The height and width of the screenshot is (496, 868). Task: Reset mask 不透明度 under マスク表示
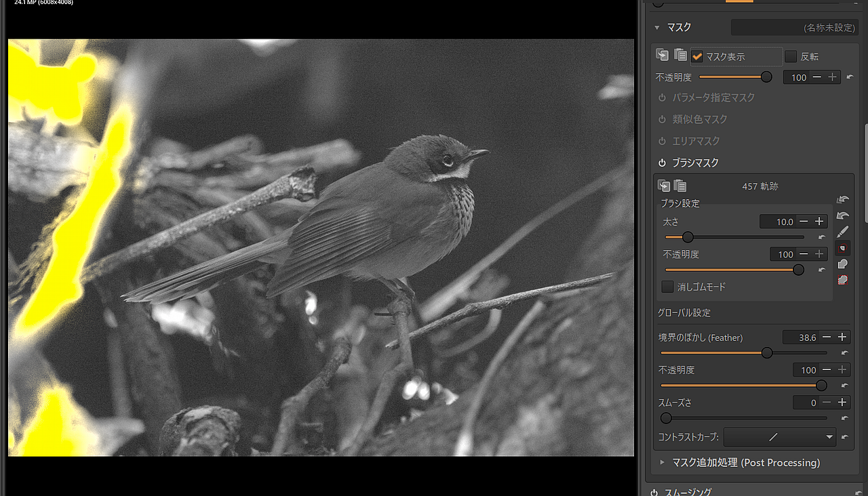[x=850, y=77]
